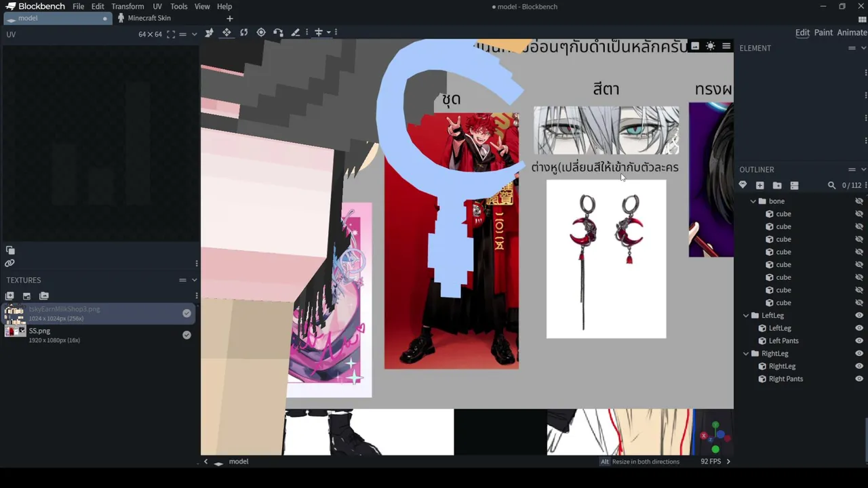Click the UV link icon
The height and width of the screenshot is (488, 868).
pyautogui.click(x=9, y=263)
